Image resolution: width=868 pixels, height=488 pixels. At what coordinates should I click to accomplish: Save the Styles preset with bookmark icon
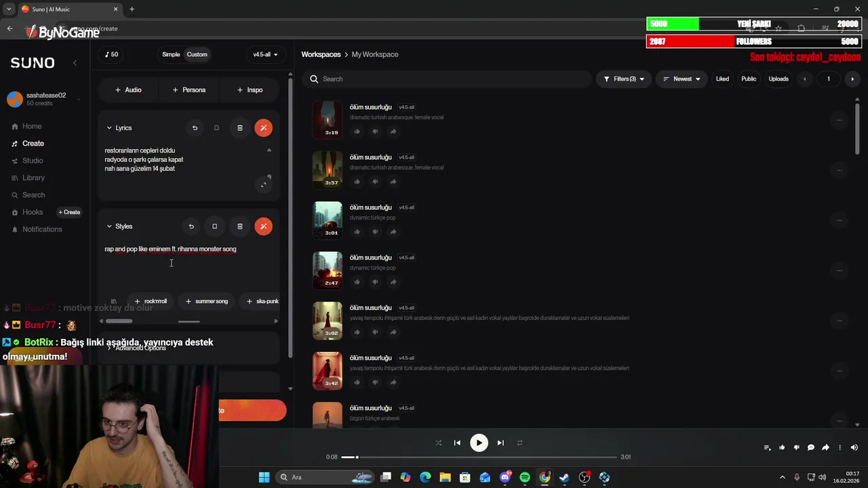tap(214, 226)
